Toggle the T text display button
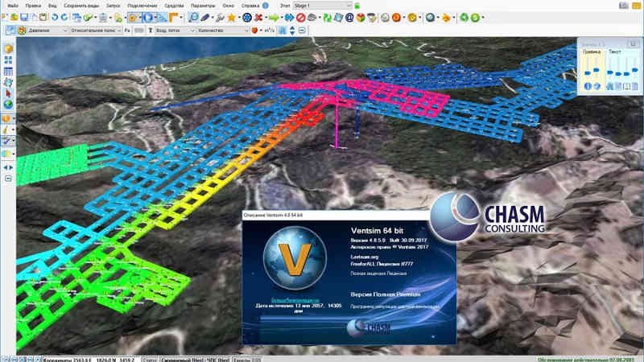644x362 pixels. pyautogui.click(x=150, y=31)
